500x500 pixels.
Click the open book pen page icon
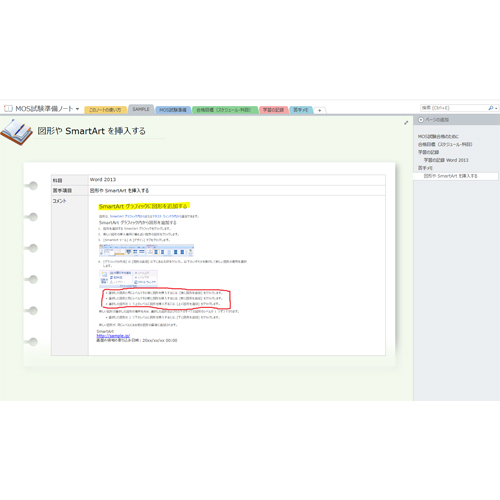click(x=16, y=132)
